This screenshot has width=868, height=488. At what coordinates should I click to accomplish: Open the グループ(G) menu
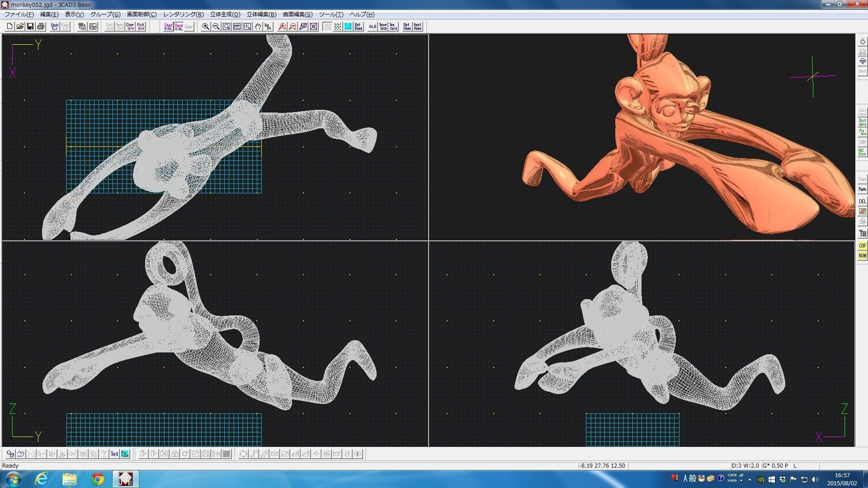point(105,14)
